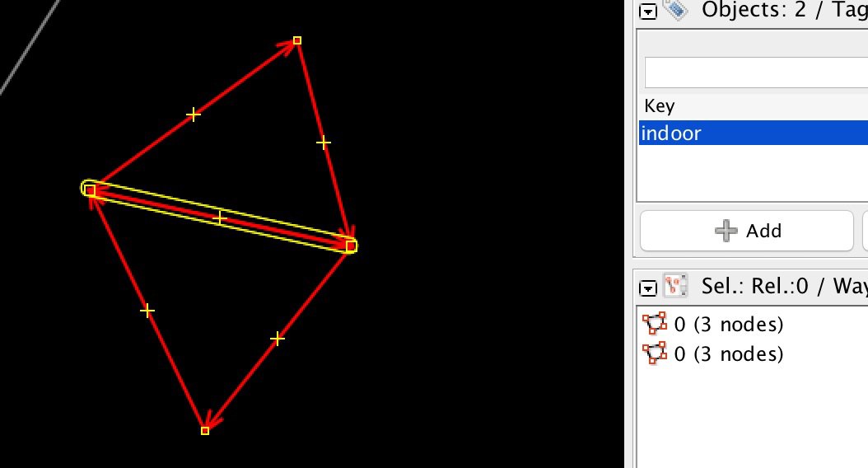Collapse the Selection panel with its arrow toggle
The height and width of the screenshot is (468, 868).
[x=647, y=288]
